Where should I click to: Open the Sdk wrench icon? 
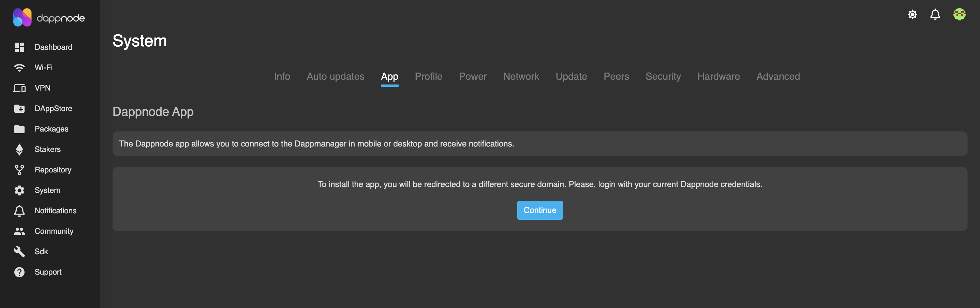[19, 252]
